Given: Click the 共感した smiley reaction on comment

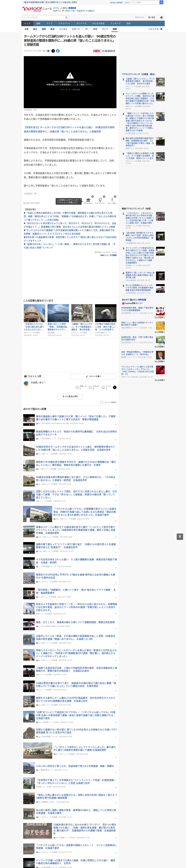Looking at the screenshot, I should click(77, 388).
